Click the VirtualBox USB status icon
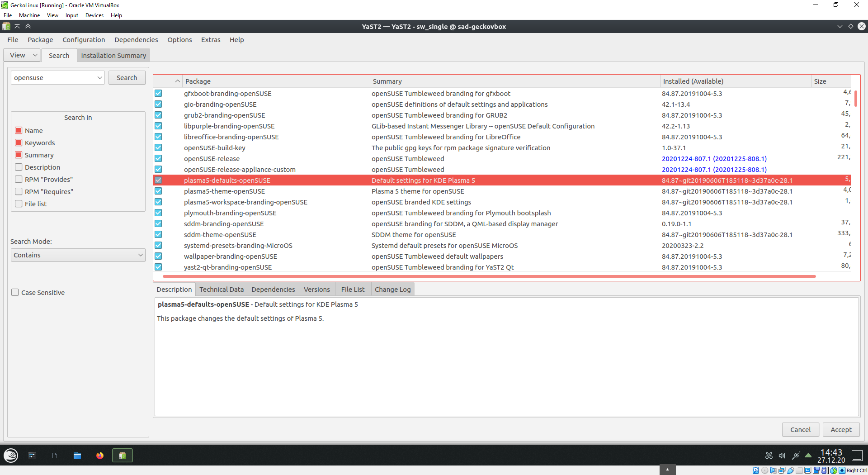The image size is (868, 475). 791,470
